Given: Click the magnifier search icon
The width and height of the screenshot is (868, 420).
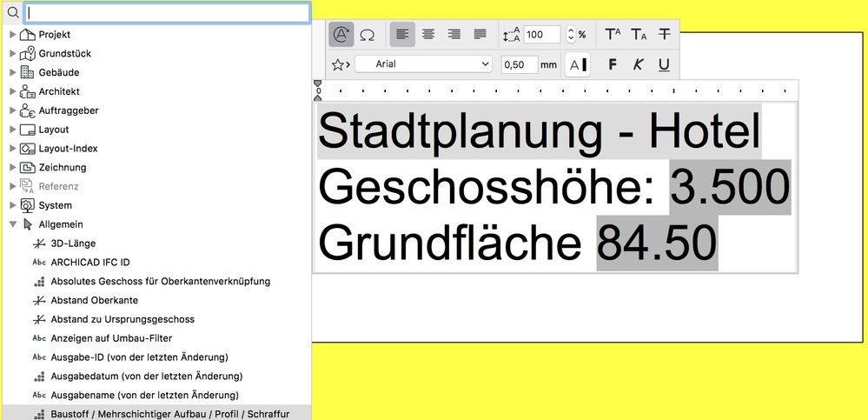Looking at the screenshot, I should tap(13, 12).
